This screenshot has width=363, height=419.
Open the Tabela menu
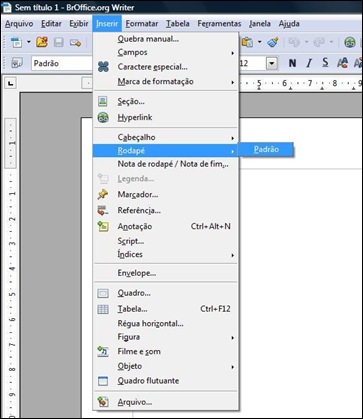(178, 24)
